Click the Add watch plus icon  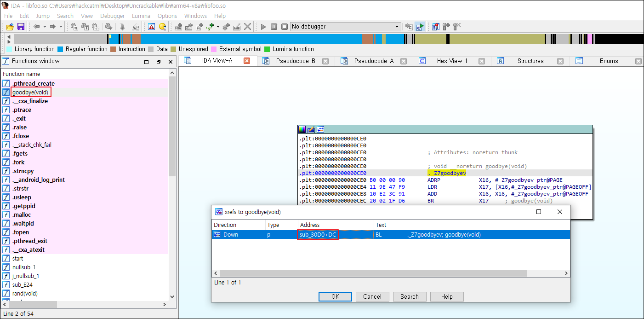point(446,27)
